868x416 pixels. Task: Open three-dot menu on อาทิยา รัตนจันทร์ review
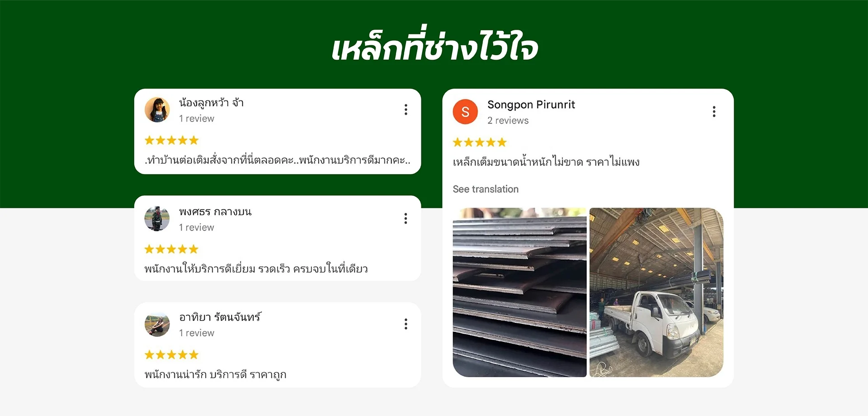[x=406, y=324]
